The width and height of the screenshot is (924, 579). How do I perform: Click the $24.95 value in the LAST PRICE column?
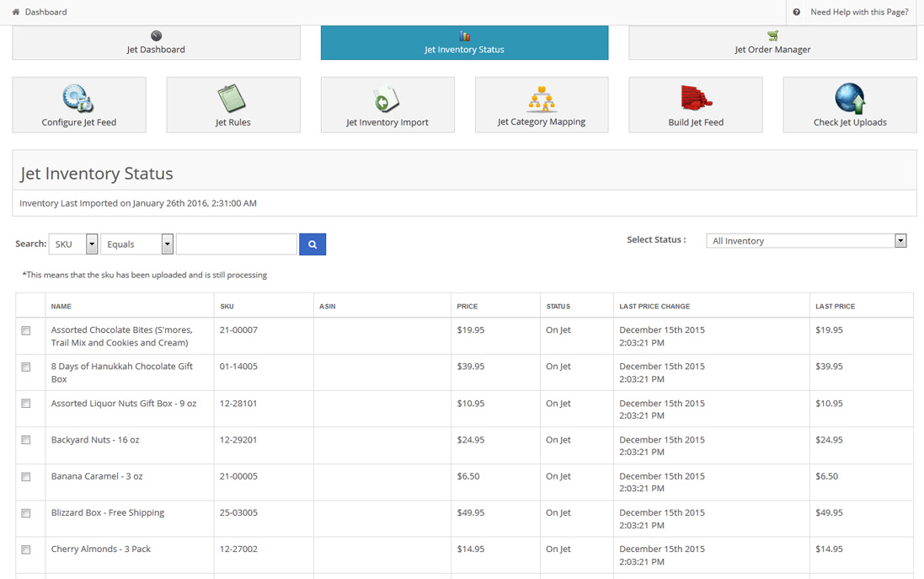click(x=829, y=440)
